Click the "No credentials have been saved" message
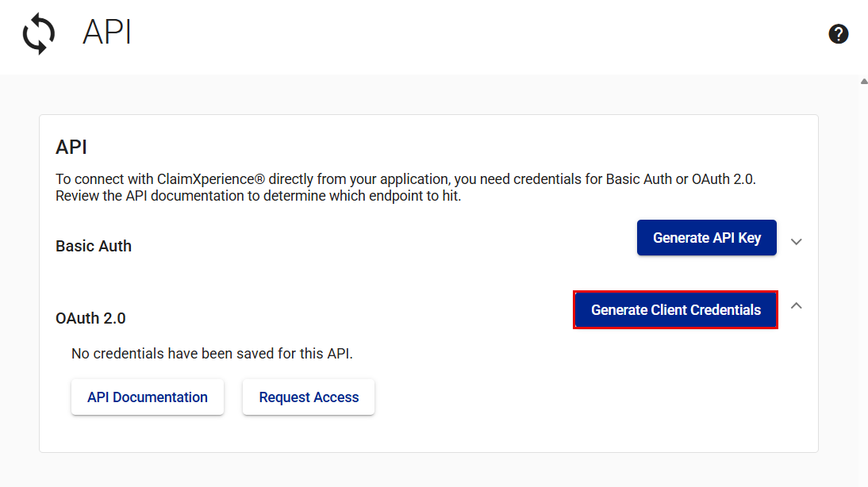The width and height of the screenshot is (868, 487). (x=212, y=354)
